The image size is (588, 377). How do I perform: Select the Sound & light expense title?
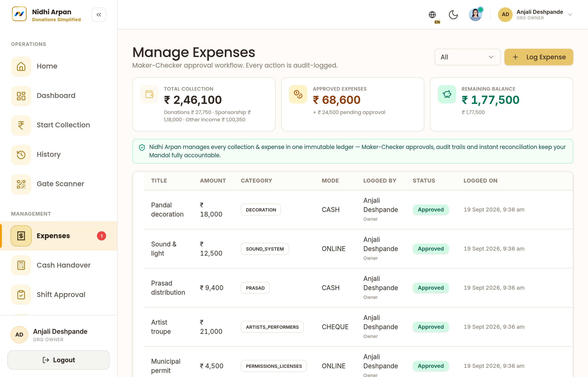164,249
